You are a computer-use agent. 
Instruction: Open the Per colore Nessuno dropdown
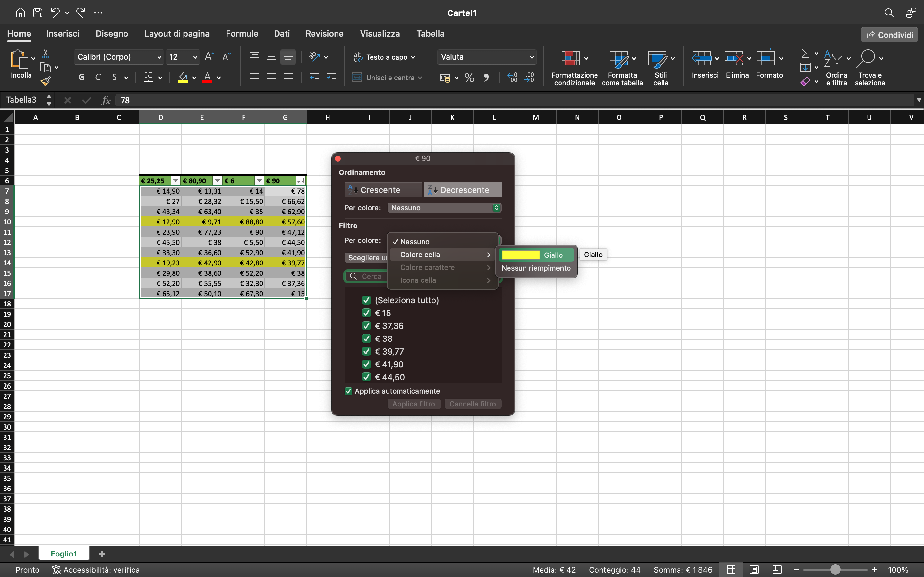click(444, 208)
